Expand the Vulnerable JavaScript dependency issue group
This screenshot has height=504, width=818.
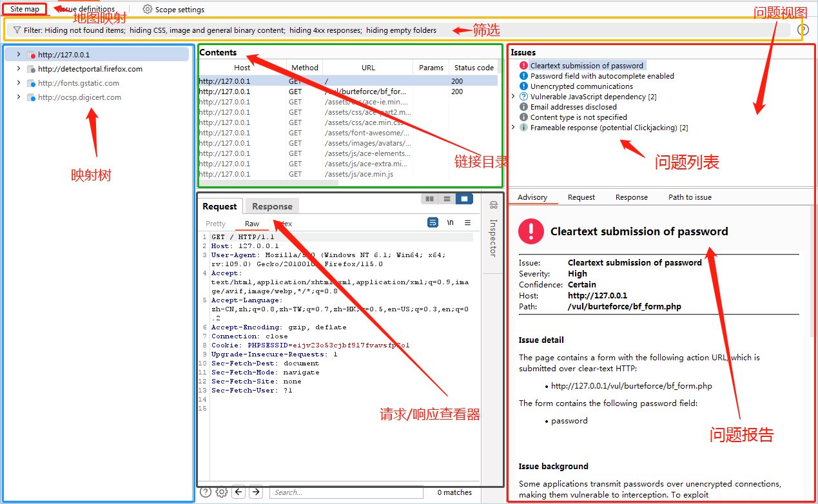pyautogui.click(x=514, y=97)
